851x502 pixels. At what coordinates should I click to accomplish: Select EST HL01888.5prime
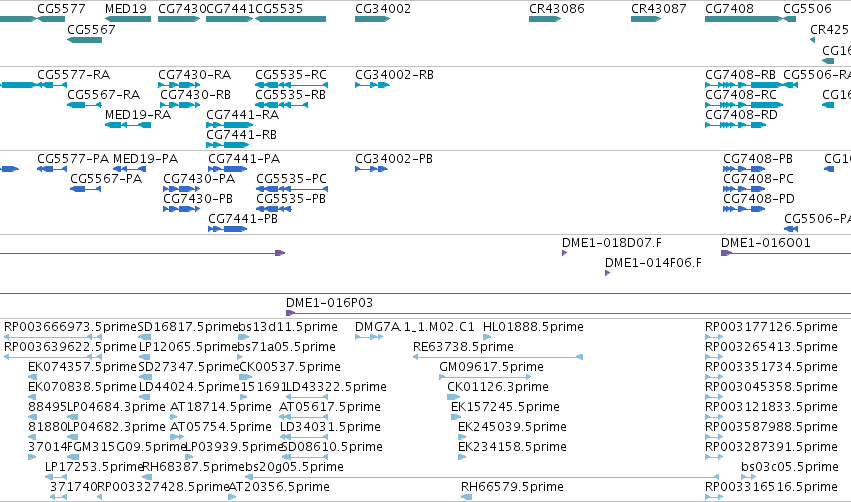point(487,337)
